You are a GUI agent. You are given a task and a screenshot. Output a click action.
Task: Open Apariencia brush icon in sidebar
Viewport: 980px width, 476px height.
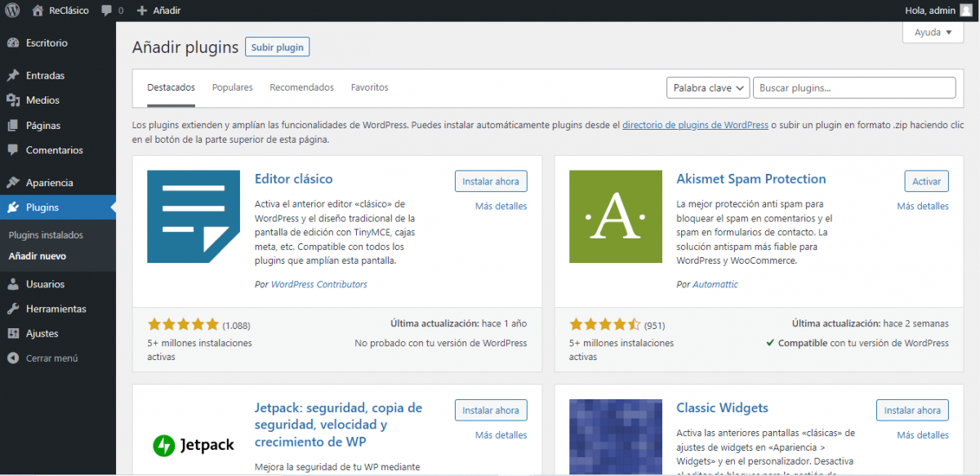[13, 183]
